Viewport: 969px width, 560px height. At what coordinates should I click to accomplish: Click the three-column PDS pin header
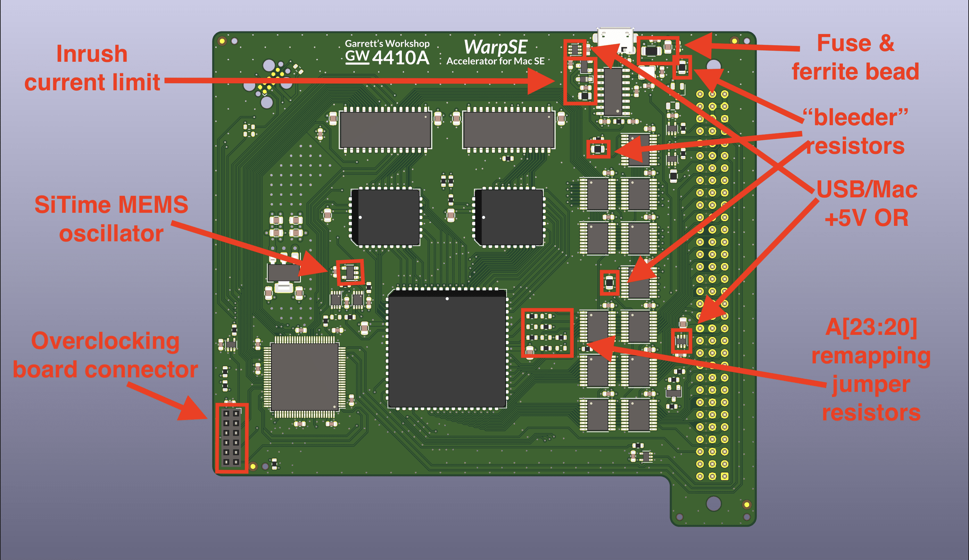coord(712,285)
